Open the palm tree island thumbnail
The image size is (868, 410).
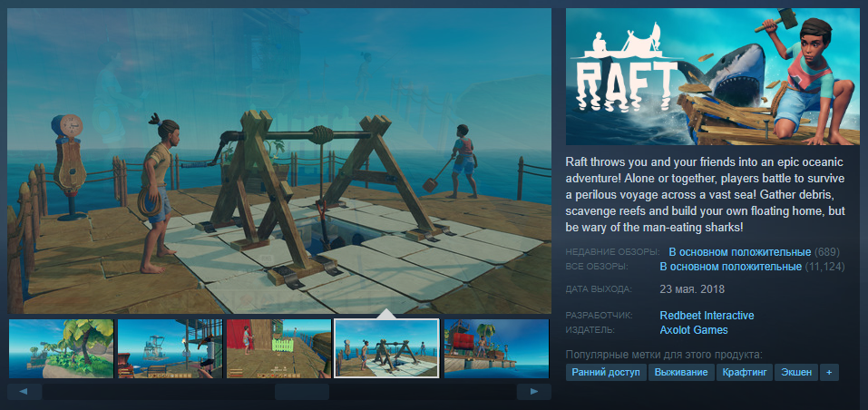(61, 348)
